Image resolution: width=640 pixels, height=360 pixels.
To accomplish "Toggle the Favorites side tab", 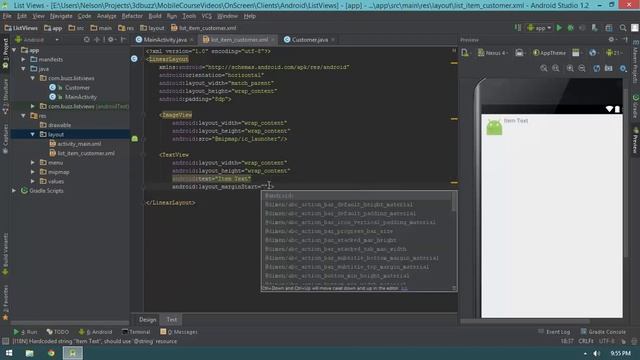I will (x=5, y=303).
